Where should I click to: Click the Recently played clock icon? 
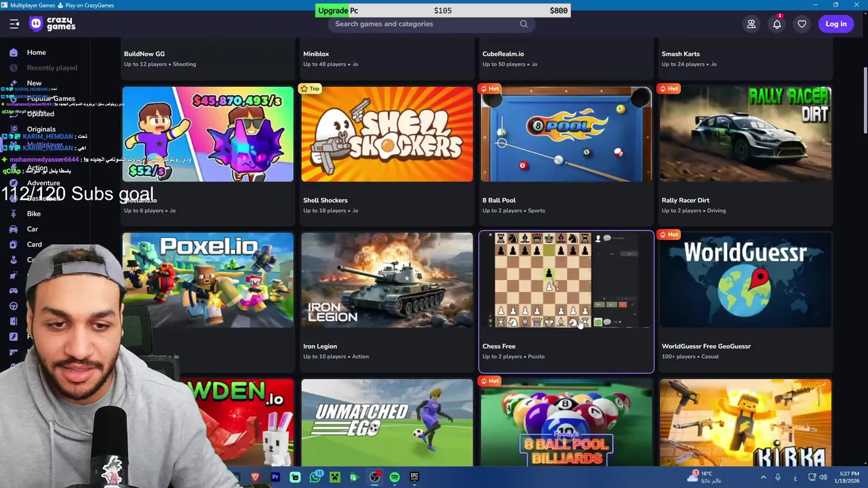coord(14,68)
